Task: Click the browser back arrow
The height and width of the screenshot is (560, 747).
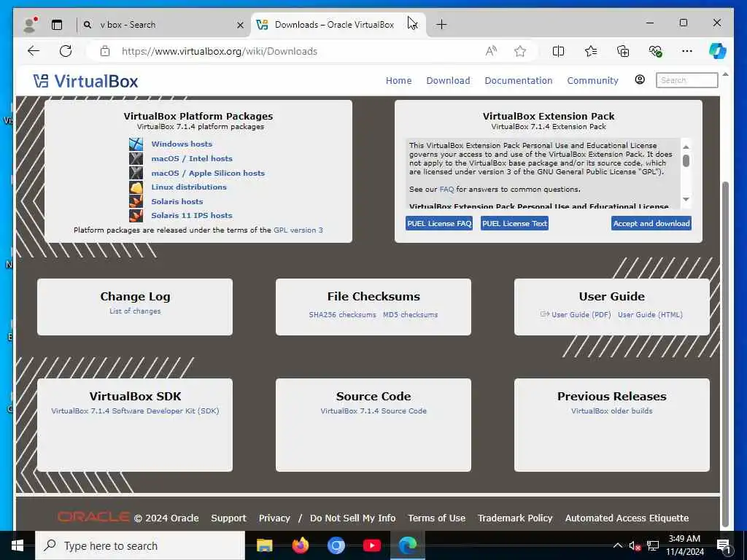Action: 34,51
